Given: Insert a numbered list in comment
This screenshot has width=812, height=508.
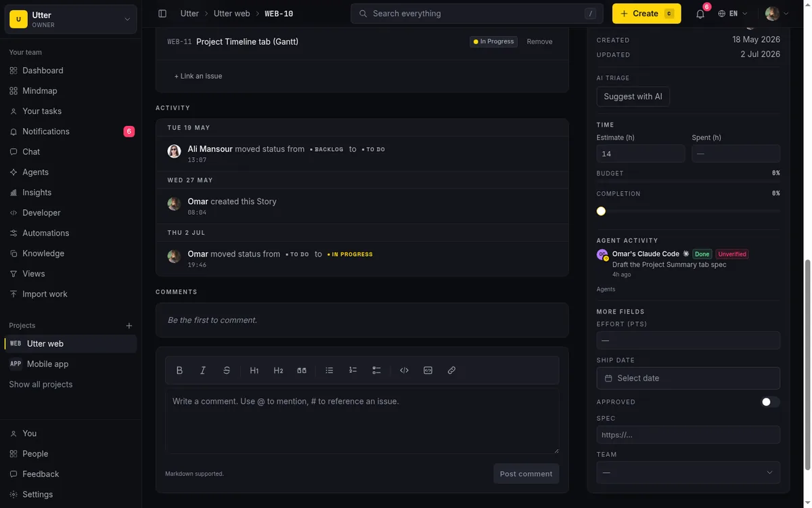Looking at the screenshot, I should [353, 371].
